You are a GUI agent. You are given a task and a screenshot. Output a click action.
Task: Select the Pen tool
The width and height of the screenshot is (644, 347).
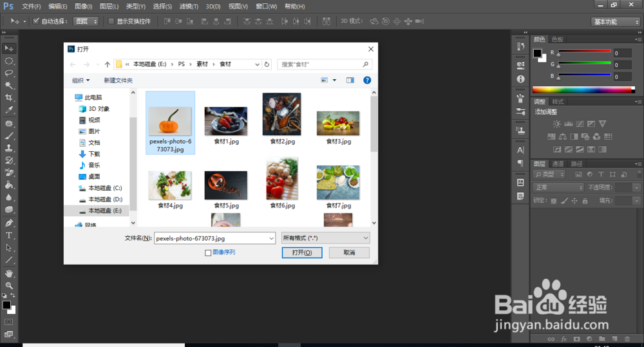(8, 223)
